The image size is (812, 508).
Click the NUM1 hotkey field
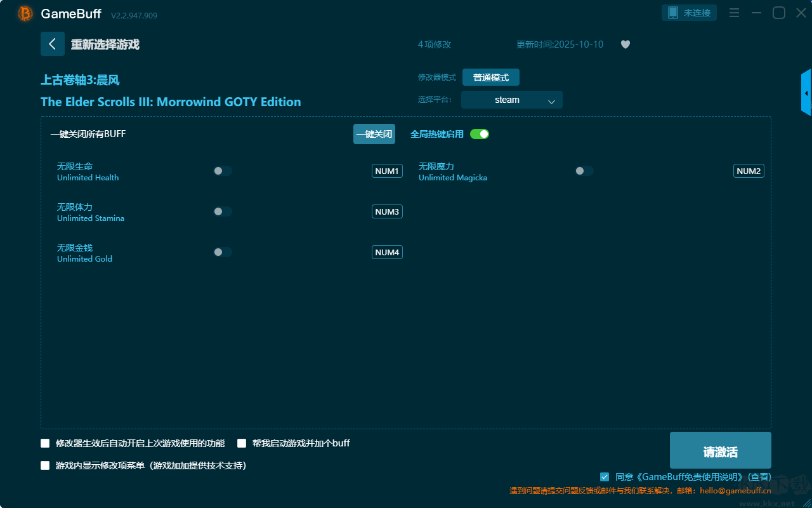(387, 171)
